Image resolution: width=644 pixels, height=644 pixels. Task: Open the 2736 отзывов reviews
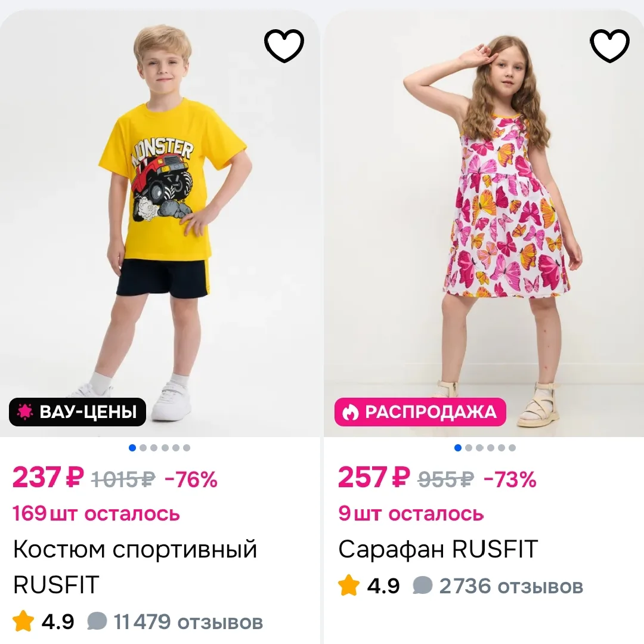[512, 586]
